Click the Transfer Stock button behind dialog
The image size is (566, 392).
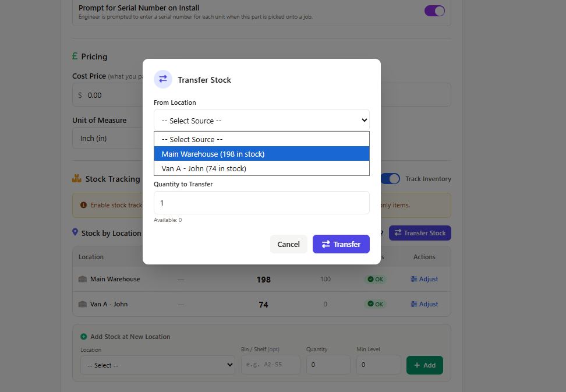pos(420,233)
